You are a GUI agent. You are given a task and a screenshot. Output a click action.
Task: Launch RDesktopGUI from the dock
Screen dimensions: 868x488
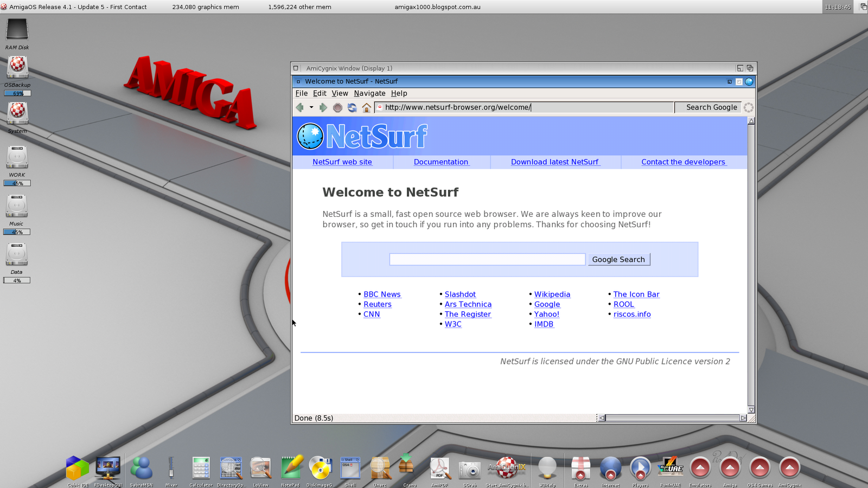click(108, 468)
